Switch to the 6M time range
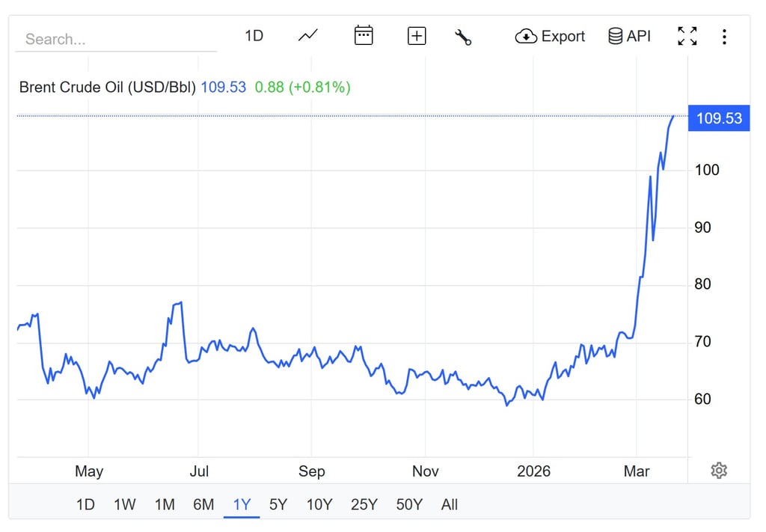 click(x=203, y=504)
